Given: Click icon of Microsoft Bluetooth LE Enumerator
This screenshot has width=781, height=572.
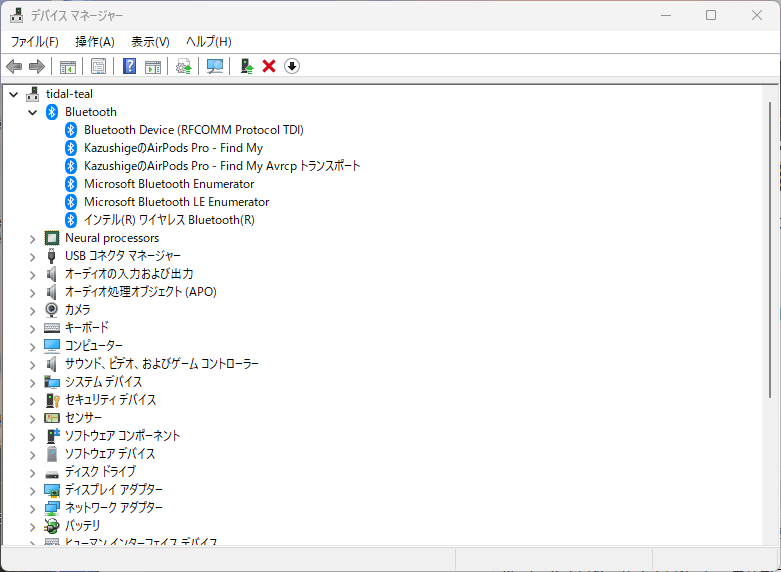Looking at the screenshot, I should pos(71,202).
